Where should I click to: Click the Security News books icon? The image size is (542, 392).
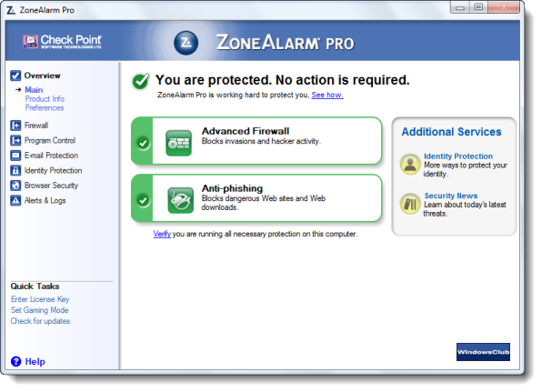click(x=410, y=204)
